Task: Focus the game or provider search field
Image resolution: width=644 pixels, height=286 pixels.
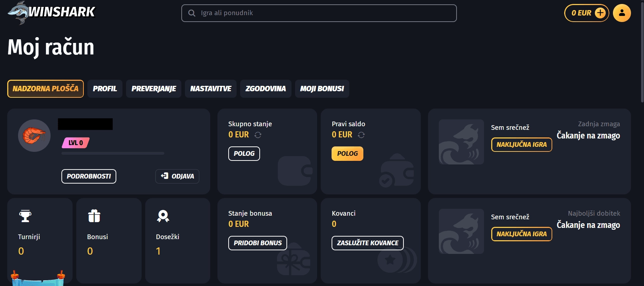Action: [x=319, y=13]
